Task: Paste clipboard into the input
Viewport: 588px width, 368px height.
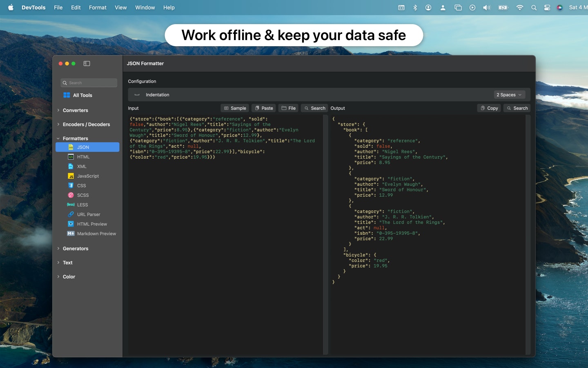Action: [264, 108]
